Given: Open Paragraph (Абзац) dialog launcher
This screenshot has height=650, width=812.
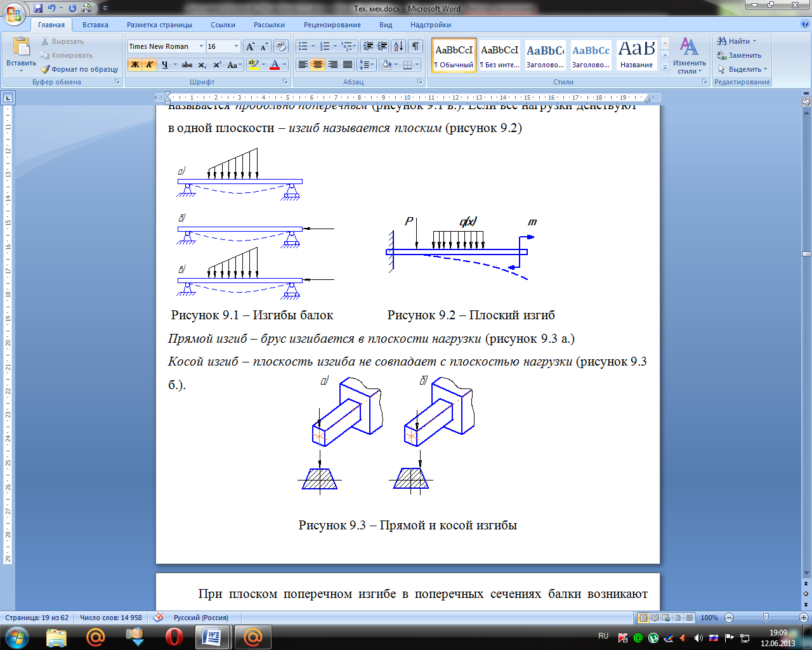Looking at the screenshot, I should [x=420, y=82].
